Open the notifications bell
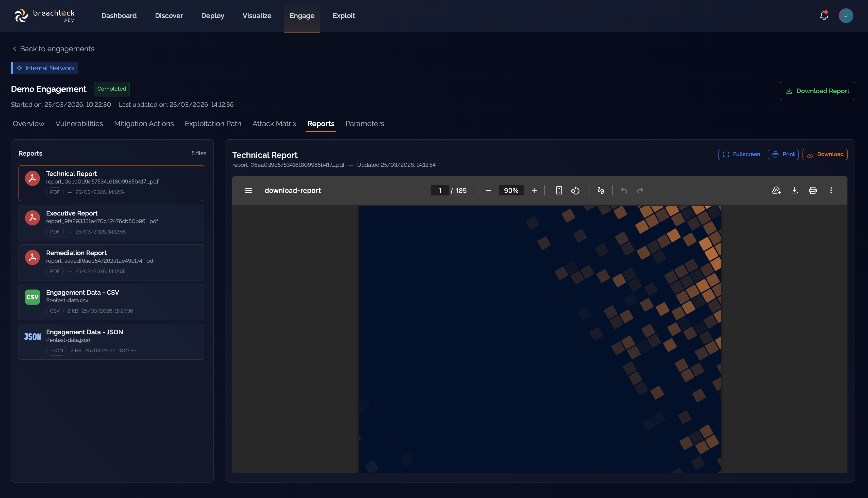The height and width of the screenshot is (498, 868). (x=824, y=16)
